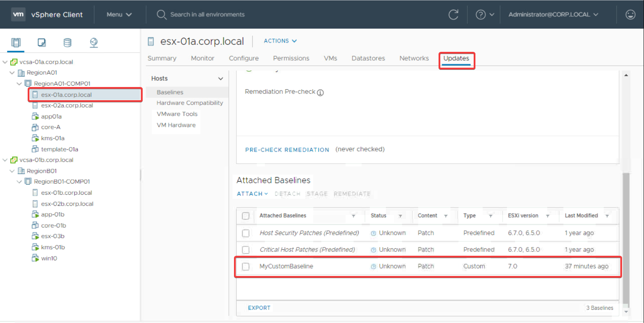Click the RegionB01-COMP01 cluster icon
The image size is (644, 323).
click(28, 181)
